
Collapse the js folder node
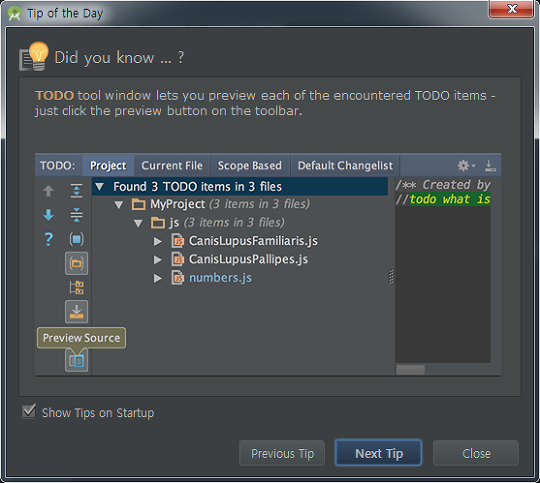138,223
